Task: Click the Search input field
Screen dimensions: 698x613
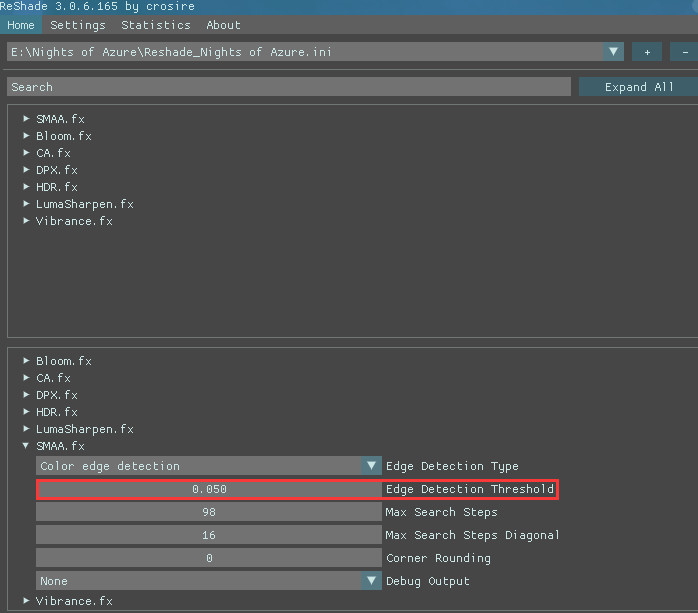Action: pyautogui.click(x=288, y=87)
